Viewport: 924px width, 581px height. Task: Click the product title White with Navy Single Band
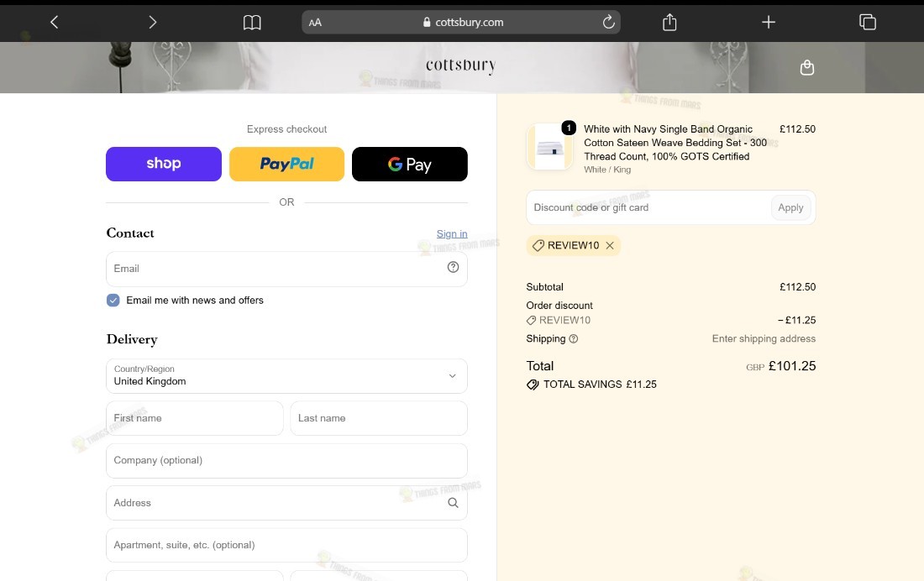675,143
